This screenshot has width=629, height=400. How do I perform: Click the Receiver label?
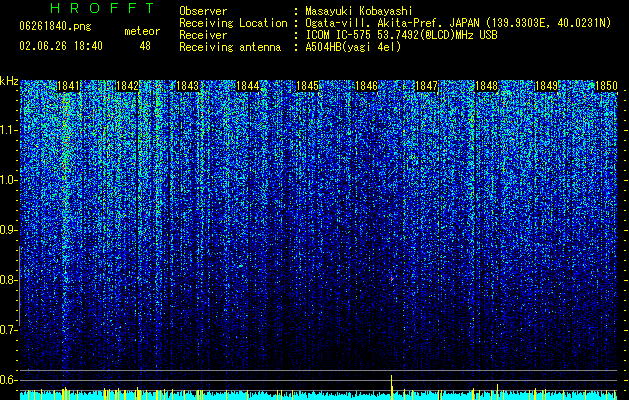(203, 35)
